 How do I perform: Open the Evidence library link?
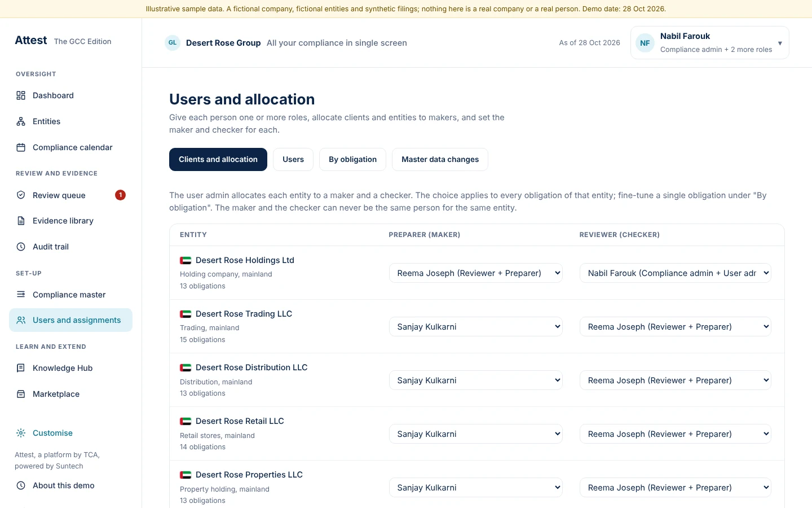pyautogui.click(x=70, y=221)
